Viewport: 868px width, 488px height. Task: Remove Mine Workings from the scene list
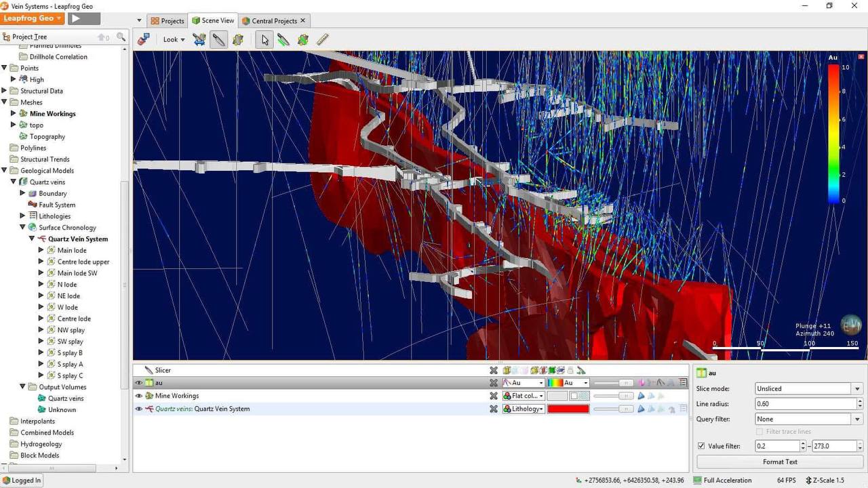(494, 396)
